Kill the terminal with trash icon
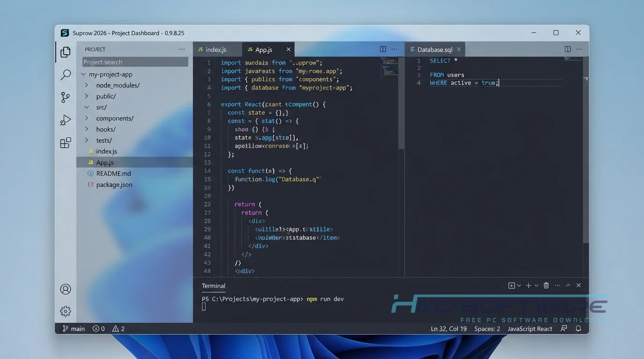 point(546,285)
